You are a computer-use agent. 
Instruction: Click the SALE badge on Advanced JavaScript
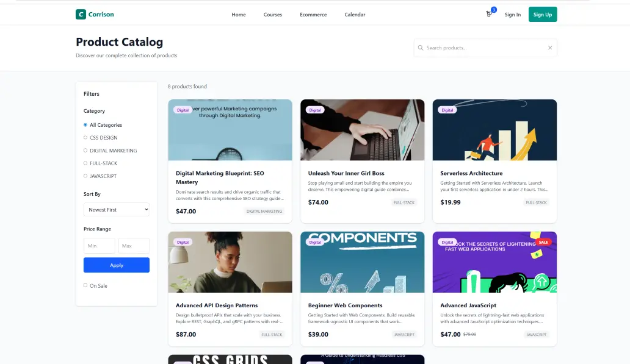tap(543, 243)
